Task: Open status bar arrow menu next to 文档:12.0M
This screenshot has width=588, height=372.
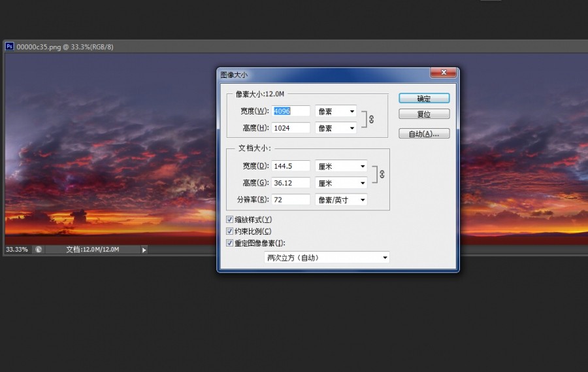Action: (x=144, y=250)
